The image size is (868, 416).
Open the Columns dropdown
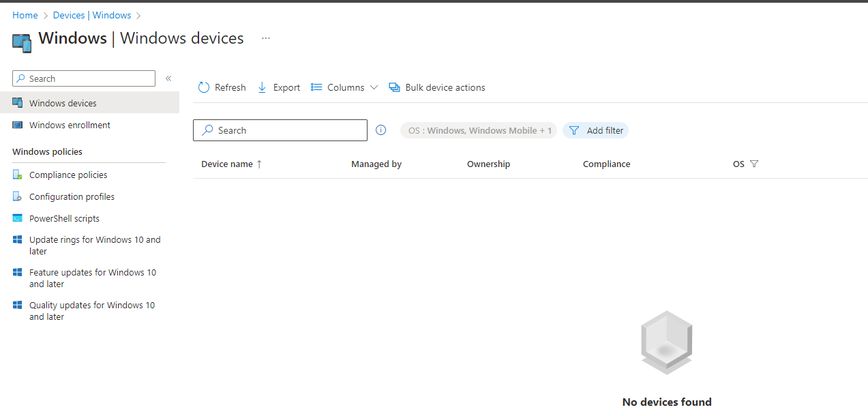tap(374, 87)
